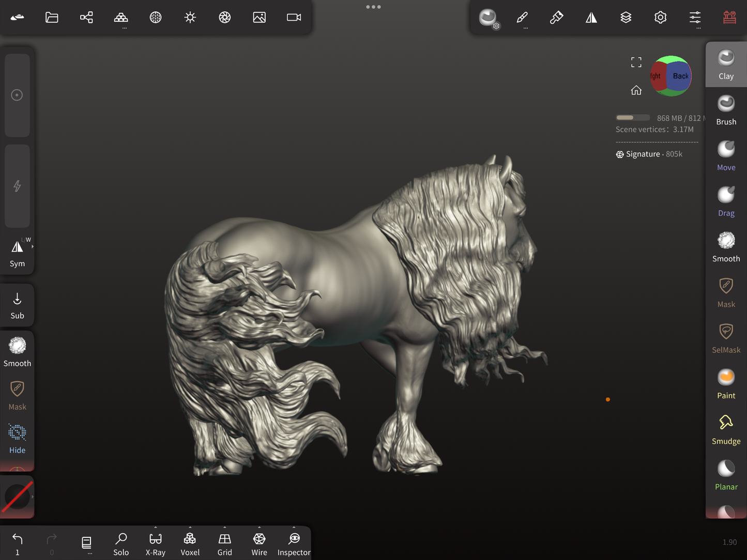Screen dimensions: 747x560
Task: Open the Voxel remesh menu
Action: pos(190,544)
